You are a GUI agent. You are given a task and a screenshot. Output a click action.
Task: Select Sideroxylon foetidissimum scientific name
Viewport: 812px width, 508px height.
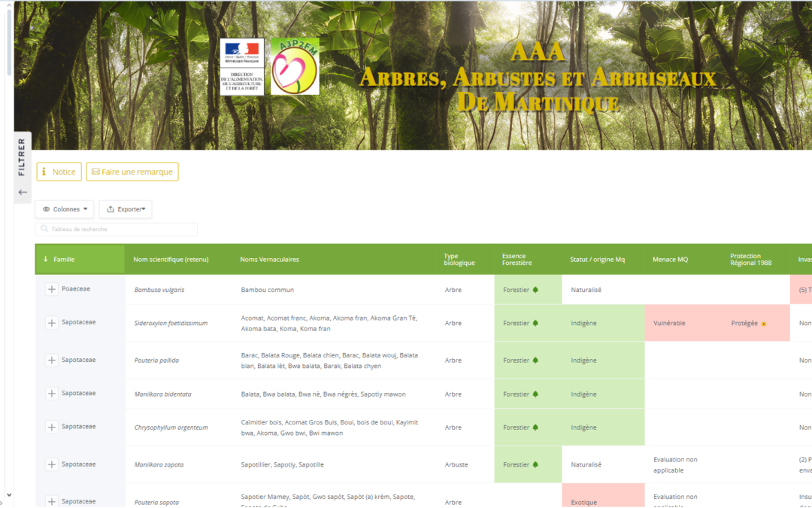point(171,323)
